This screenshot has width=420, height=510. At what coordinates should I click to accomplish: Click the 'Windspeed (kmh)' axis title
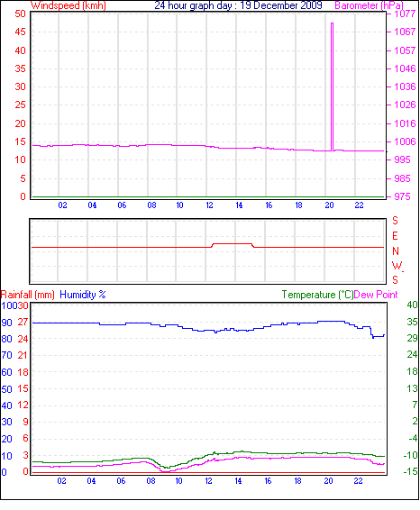click(68, 5)
